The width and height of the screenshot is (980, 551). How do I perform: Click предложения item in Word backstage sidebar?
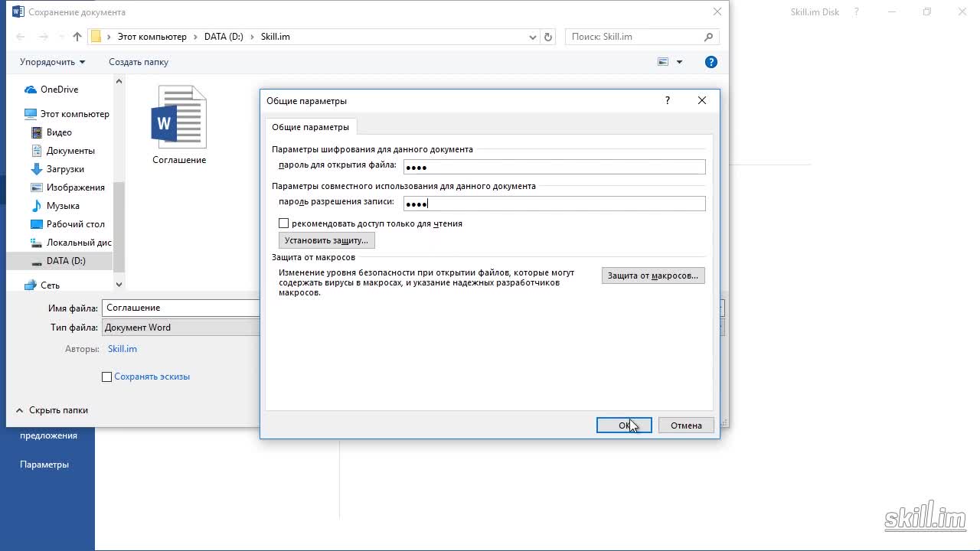coord(48,435)
